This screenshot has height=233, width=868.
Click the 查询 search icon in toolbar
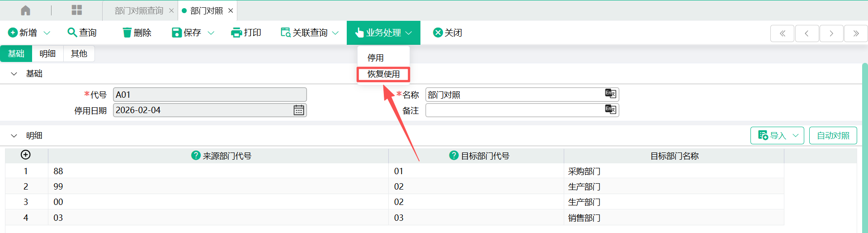click(72, 33)
